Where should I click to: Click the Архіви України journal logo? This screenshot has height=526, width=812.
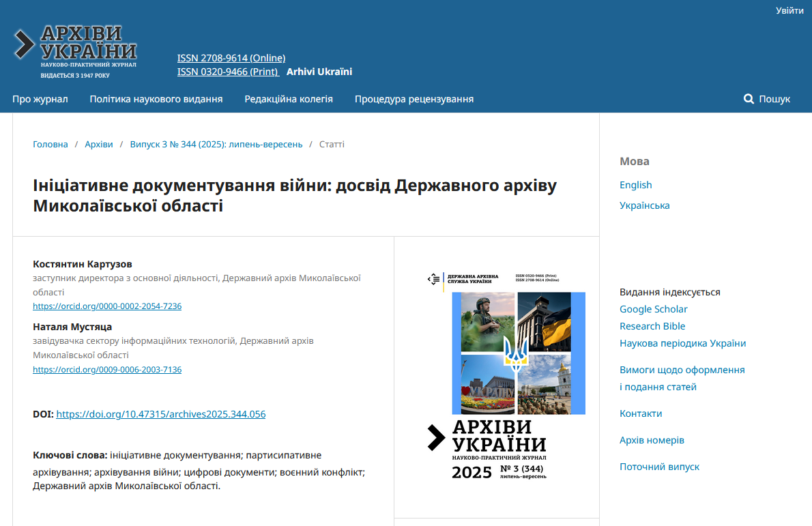coord(76,52)
